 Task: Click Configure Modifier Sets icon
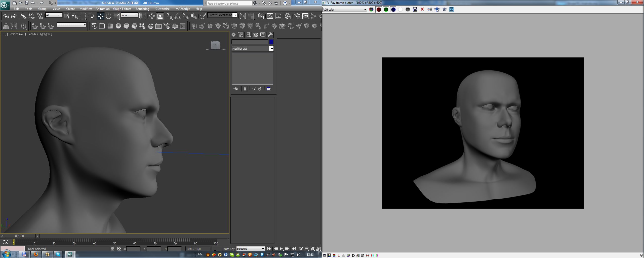268,89
